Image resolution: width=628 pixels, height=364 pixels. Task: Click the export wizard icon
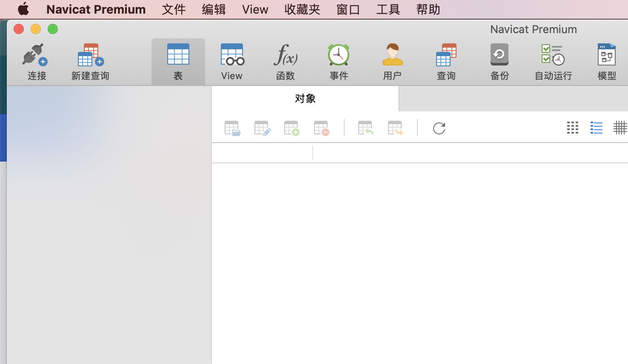pyautogui.click(x=396, y=128)
